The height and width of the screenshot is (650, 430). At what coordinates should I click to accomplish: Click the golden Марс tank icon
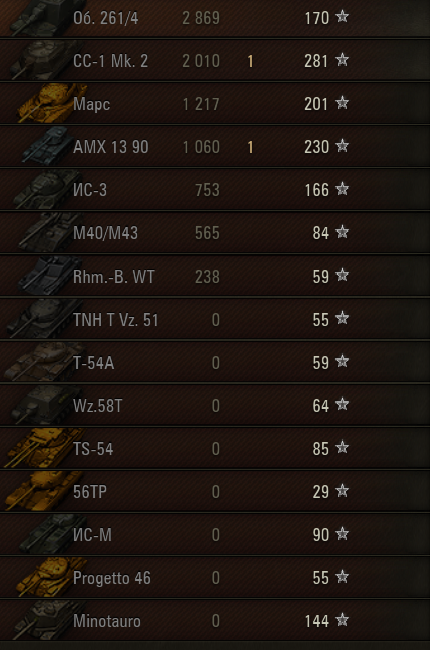[52, 103]
